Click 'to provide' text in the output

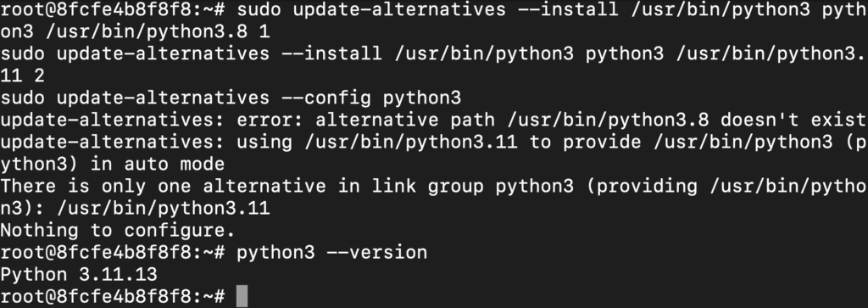(585, 143)
